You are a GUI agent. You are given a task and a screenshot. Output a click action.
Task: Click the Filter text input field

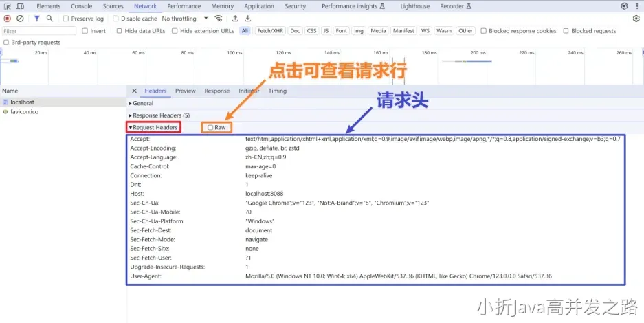38,31
